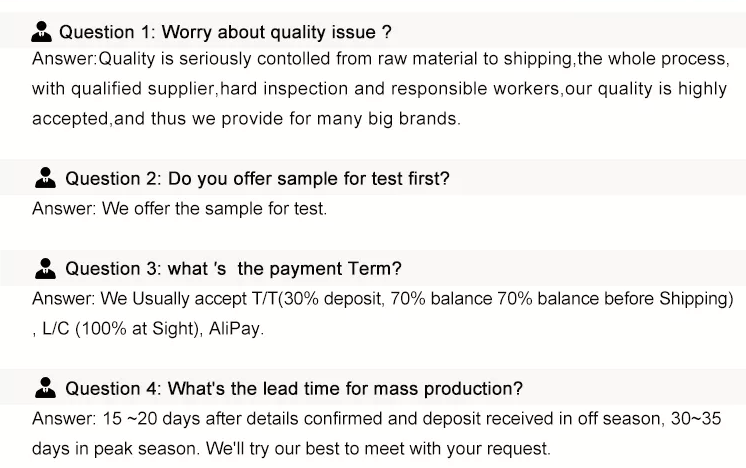746x468 pixels.
Task: Expand the 'Do you offer sample' question
Action: click(257, 179)
